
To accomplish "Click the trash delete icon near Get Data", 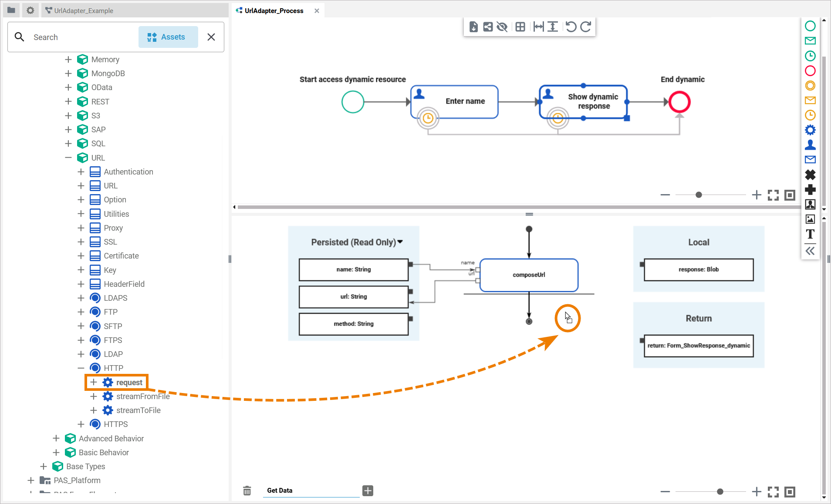I will click(247, 491).
